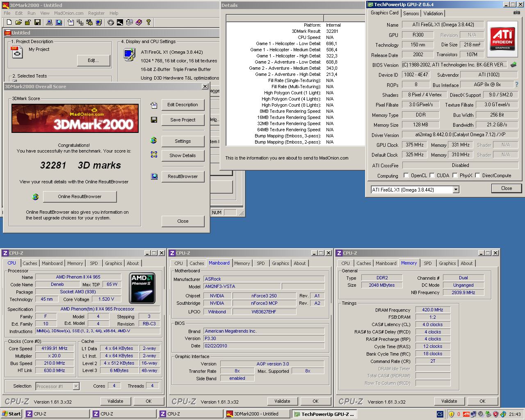Viewport: 525px width, 420px height.
Task: Toggle the OpenCL checkbox
Action: (x=406, y=176)
